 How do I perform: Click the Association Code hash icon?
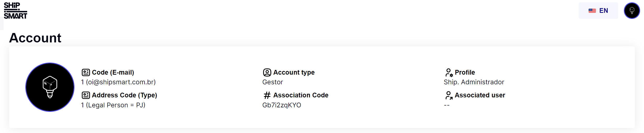267,95
